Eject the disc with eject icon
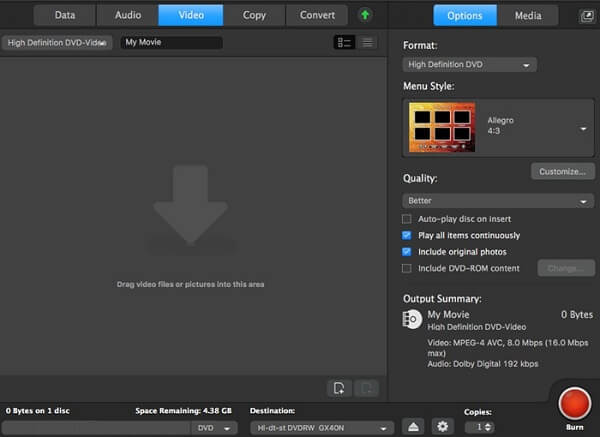 [413, 427]
